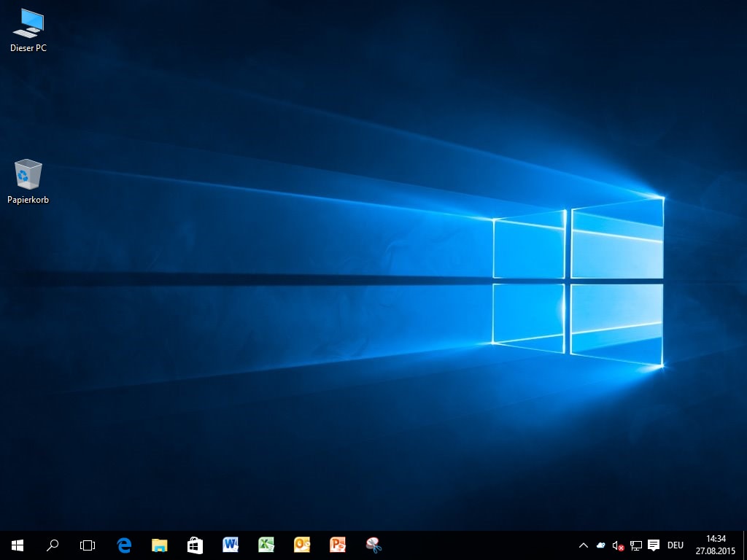Launch Word from the taskbar

(231, 545)
